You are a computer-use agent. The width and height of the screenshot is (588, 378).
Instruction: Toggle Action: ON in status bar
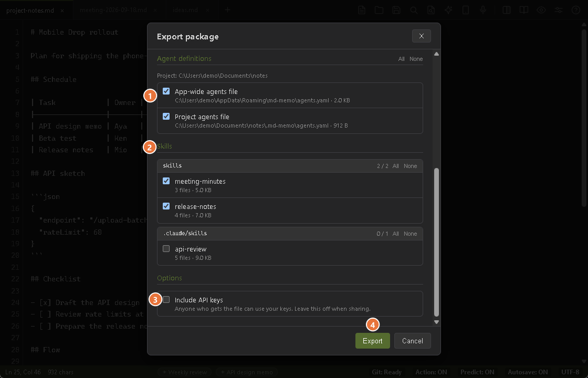pyautogui.click(x=431, y=372)
